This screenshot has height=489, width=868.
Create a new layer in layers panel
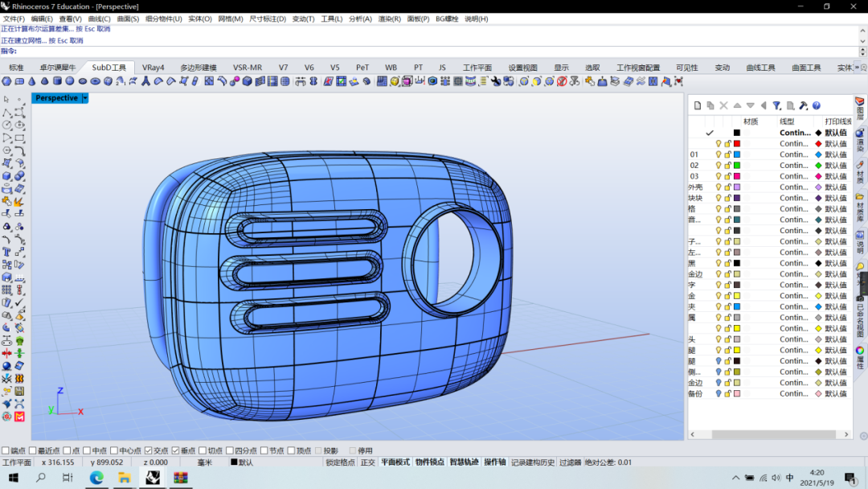click(698, 105)
